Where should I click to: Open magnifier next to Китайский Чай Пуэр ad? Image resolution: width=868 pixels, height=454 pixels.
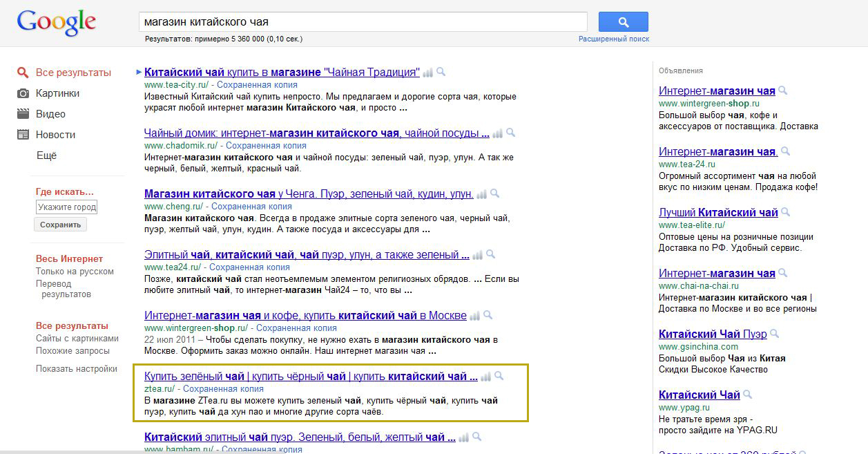pyautogui.click(x=775, y=334)
